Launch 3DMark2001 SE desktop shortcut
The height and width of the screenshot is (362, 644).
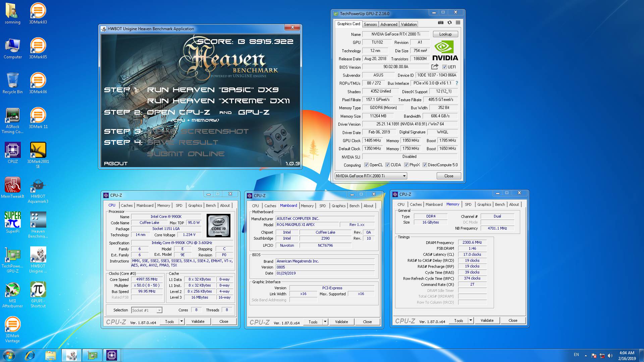(x=38, y=156)
